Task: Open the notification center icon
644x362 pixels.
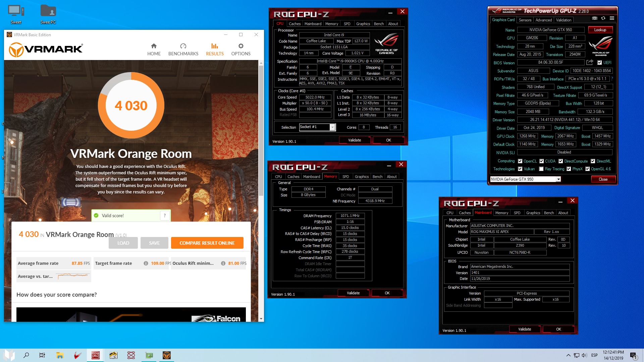Action: [633, 355]
